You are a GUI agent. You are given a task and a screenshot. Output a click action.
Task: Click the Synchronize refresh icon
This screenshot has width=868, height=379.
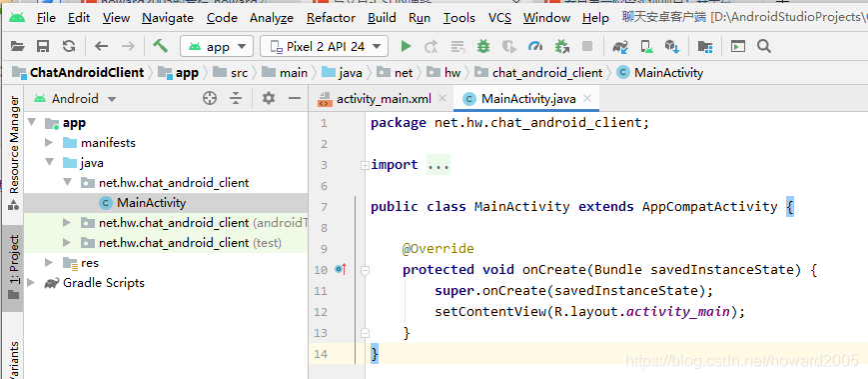point(69,47)
